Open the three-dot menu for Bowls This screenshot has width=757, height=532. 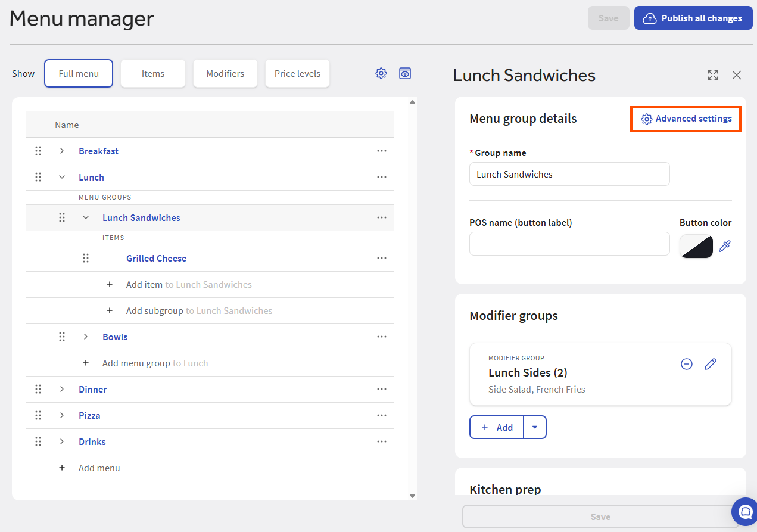coord(382,337)
